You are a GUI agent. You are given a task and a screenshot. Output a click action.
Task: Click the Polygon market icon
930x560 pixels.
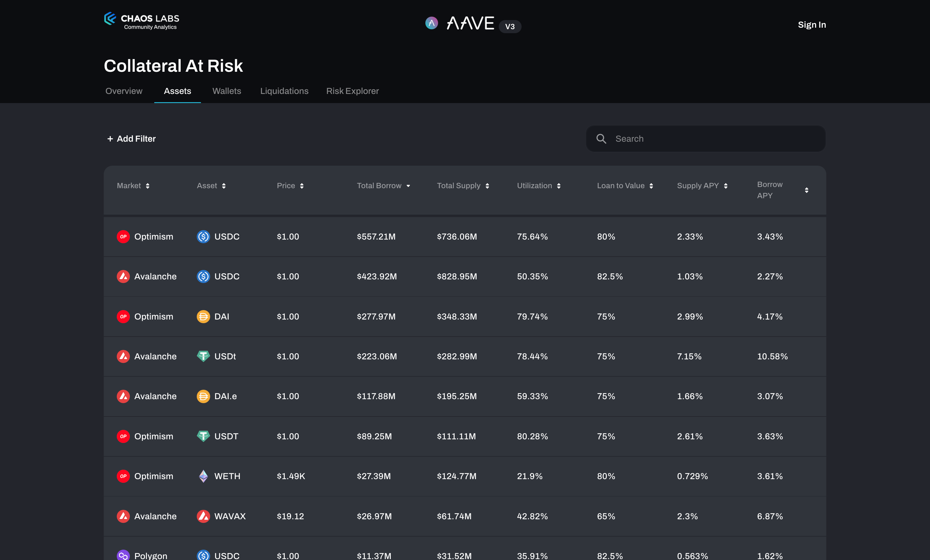[x=123, y=555]
